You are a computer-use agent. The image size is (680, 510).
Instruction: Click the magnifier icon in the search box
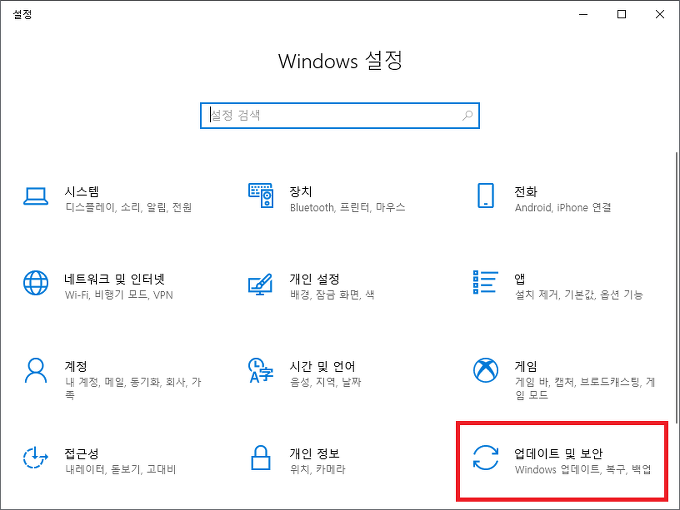click(468, 115)
